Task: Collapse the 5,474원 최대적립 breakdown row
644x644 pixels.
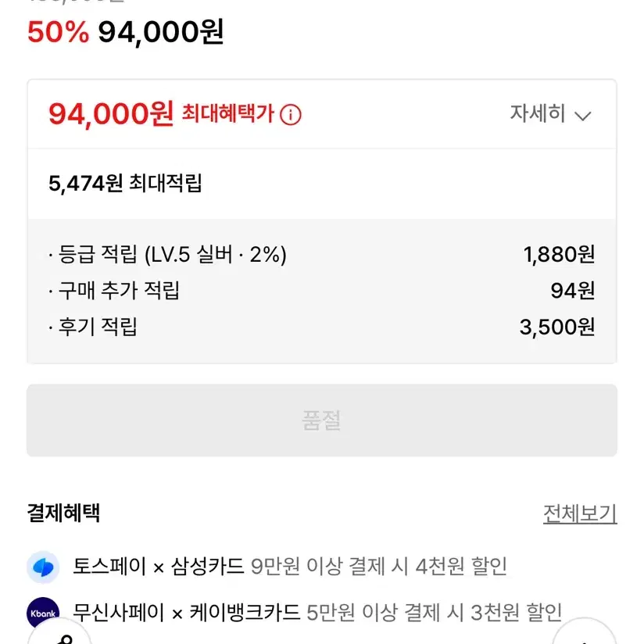Action: (322, 183)
